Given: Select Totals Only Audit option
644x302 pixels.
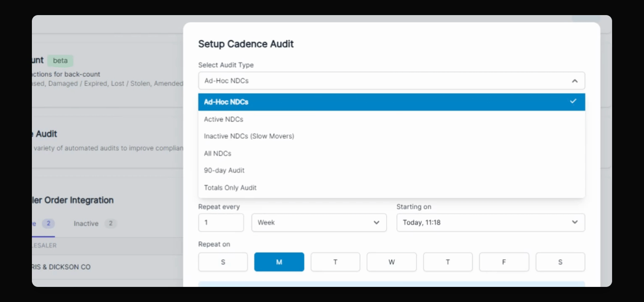Looking at the screenshot, I should coord(391,187).
